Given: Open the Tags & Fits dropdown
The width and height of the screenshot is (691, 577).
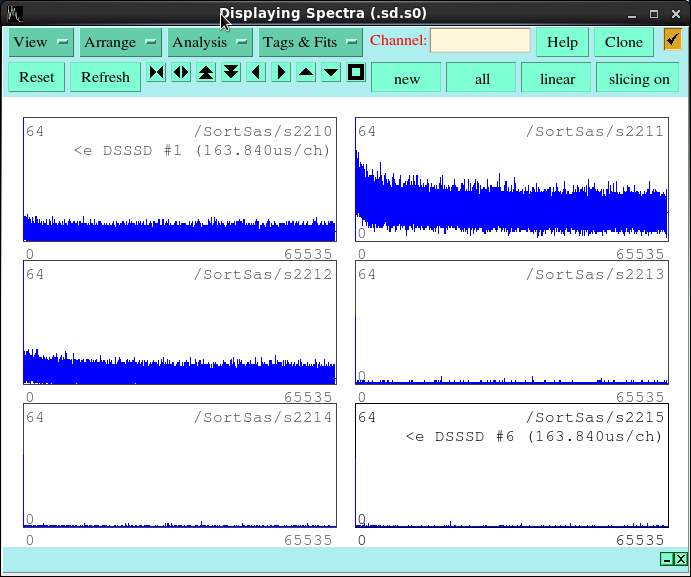Looking at the screenshot, I should [310, 42].
